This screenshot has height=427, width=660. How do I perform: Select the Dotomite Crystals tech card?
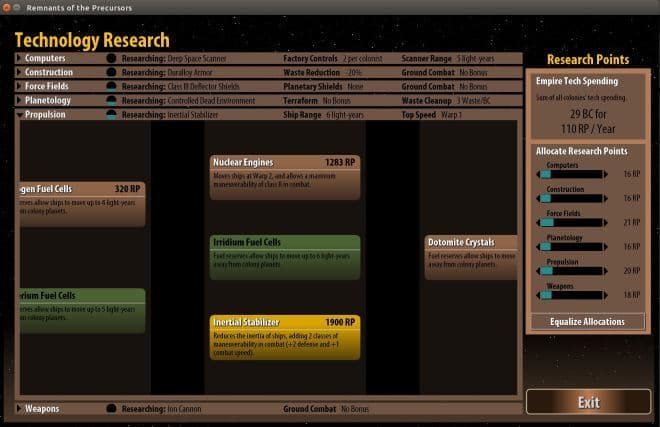coord(471,257)
